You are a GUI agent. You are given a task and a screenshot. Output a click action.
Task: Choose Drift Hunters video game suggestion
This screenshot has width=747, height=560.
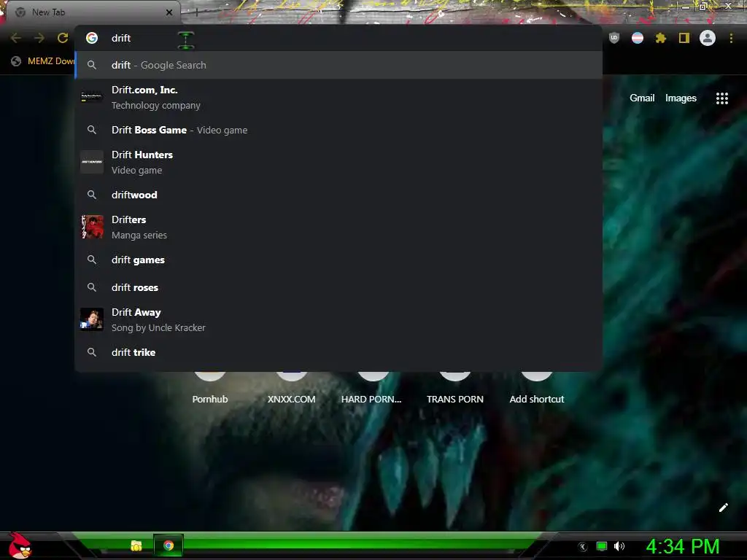[338, 162]
